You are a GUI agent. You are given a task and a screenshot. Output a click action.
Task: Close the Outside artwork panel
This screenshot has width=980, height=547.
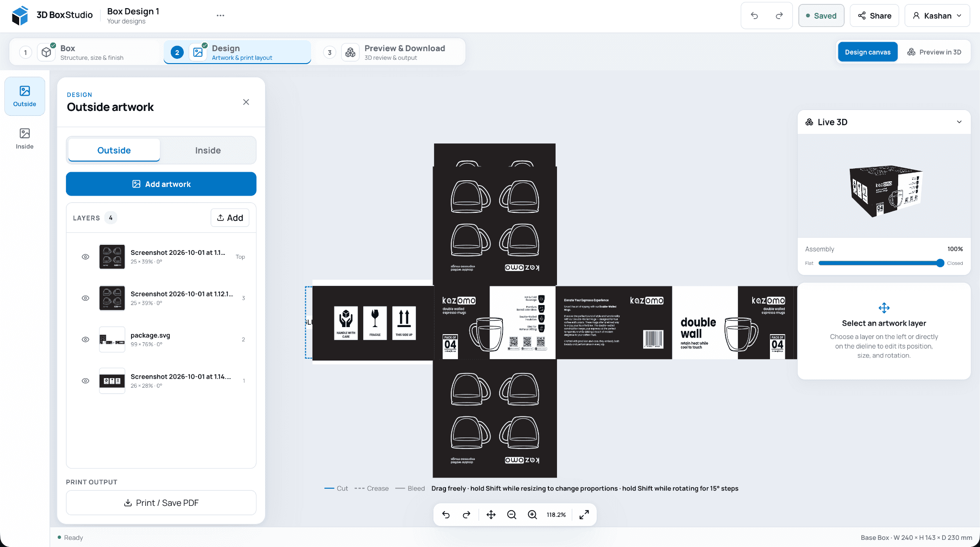246,102
